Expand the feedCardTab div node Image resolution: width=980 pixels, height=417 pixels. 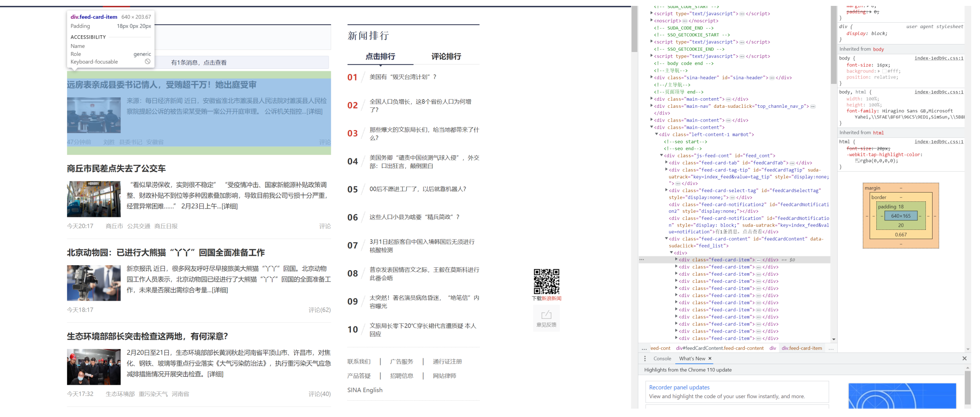pos(666,163)
